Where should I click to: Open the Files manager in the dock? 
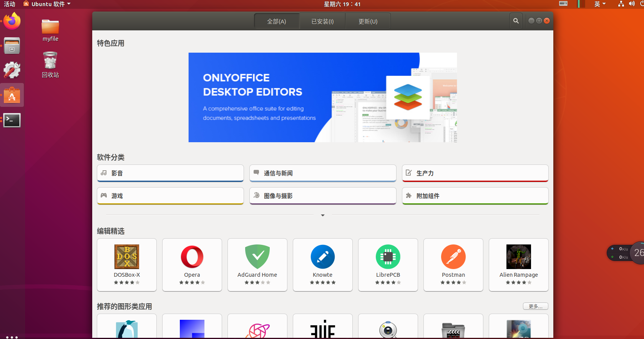[12, 45]
